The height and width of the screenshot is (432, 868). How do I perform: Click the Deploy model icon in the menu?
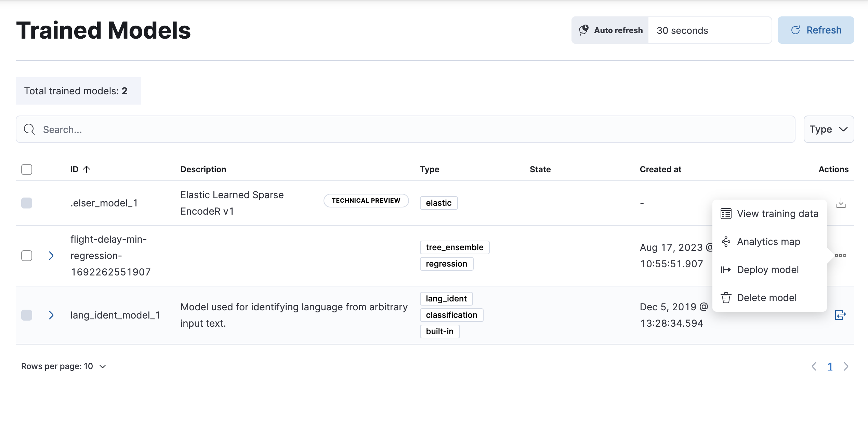pos(725,270)
